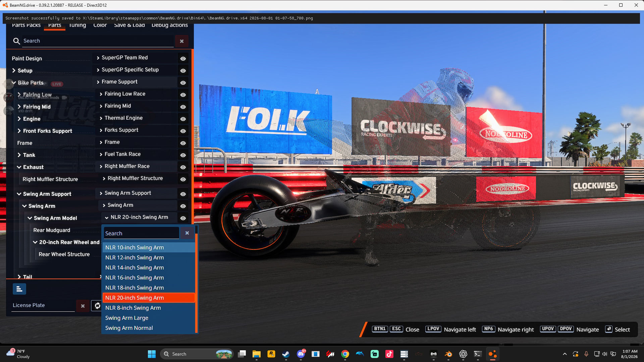Clear the swing arm dropdown search

click(x=187, y=233)
